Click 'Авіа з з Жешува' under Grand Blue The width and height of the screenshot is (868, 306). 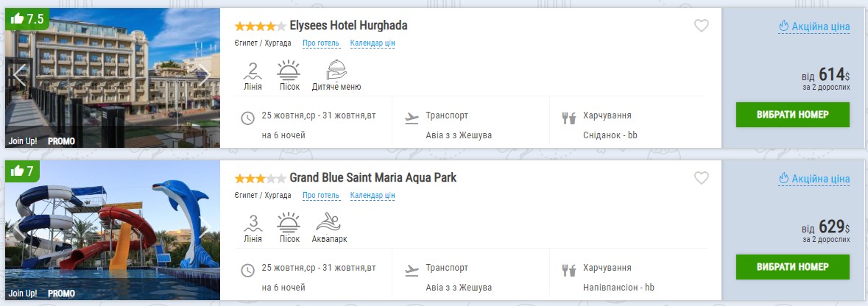click(x=459, y=287)
